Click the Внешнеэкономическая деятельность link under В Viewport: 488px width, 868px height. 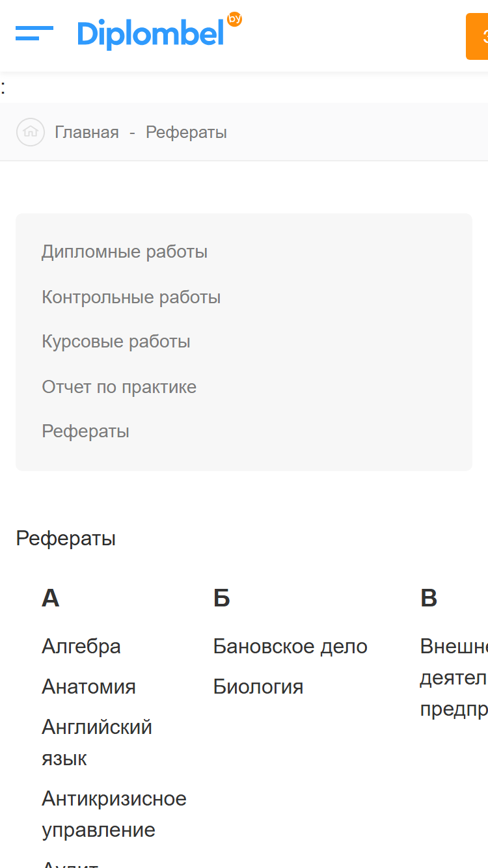[x=454, y=677]
